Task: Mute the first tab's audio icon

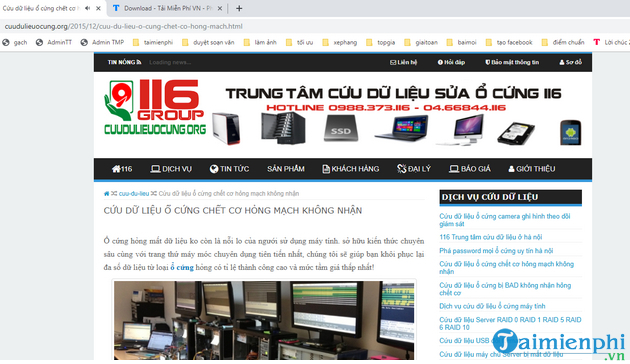Action: pyautogui.click(x=88, y=8)
